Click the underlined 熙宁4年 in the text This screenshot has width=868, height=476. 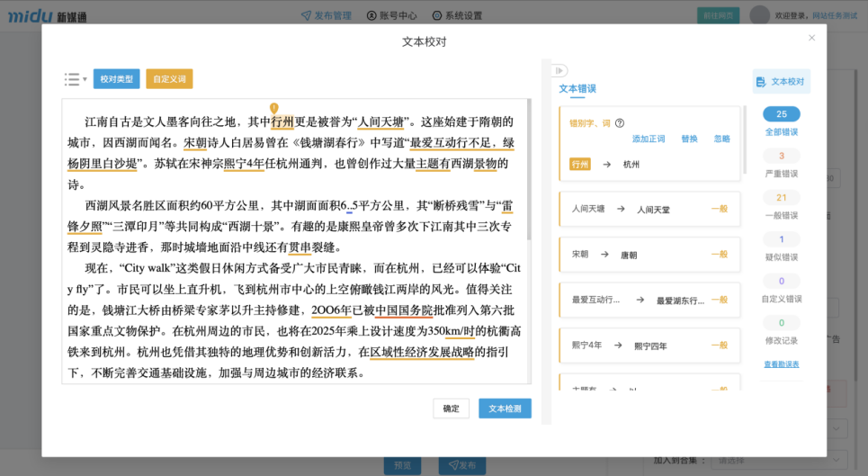point(244,164)
